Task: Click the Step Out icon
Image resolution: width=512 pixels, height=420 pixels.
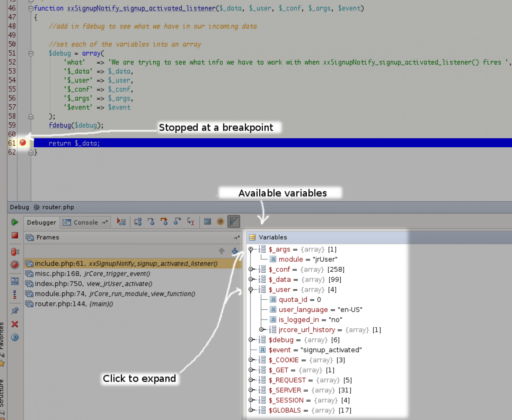Action: [x=177, y=222]
